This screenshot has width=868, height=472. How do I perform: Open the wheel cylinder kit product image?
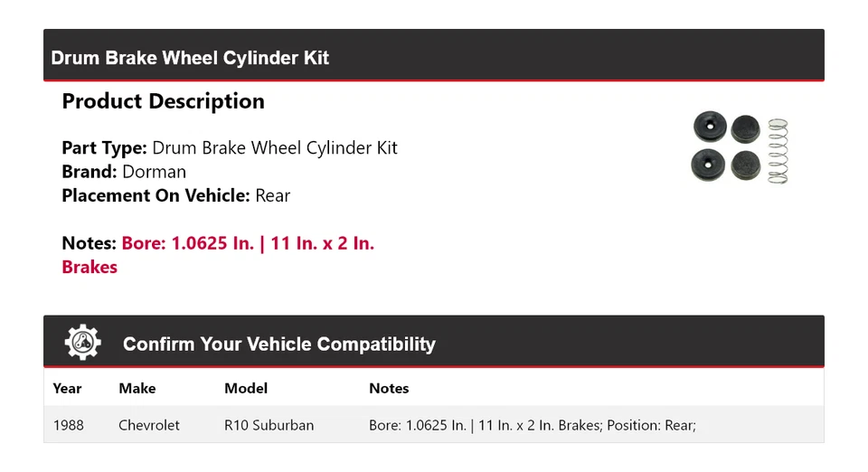(x=741, y=147)
